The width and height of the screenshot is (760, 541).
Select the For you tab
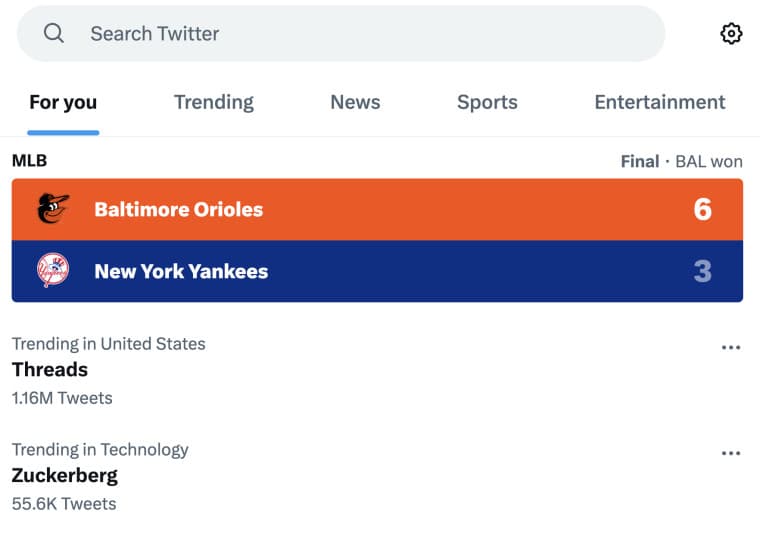point(63,102)
